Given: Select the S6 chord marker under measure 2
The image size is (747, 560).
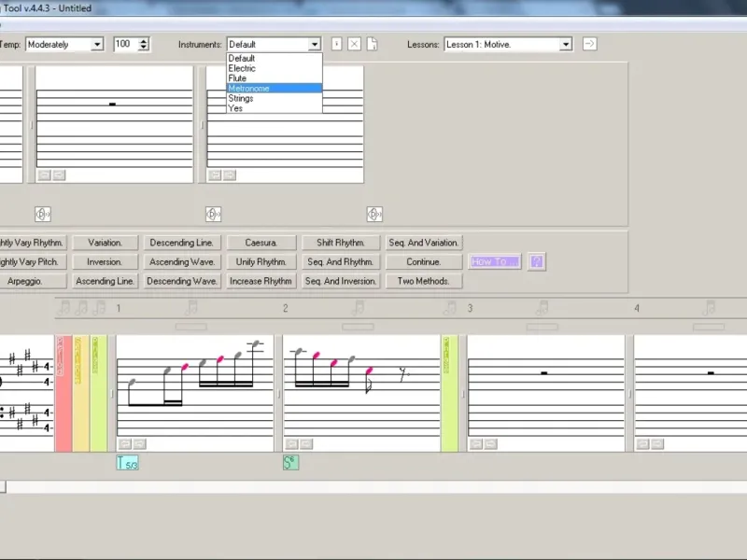Looking at the screenshot, I should click(x=291, y=462).
